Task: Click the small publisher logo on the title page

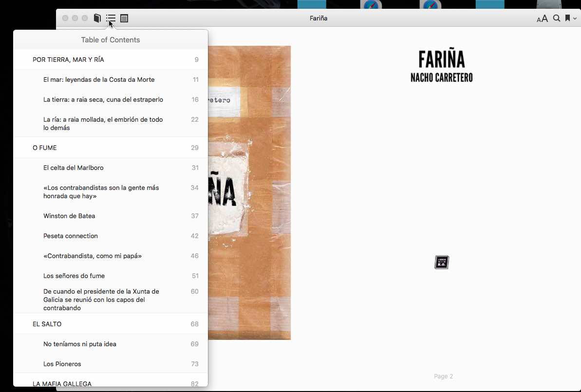Action: (x=441, y=262)
